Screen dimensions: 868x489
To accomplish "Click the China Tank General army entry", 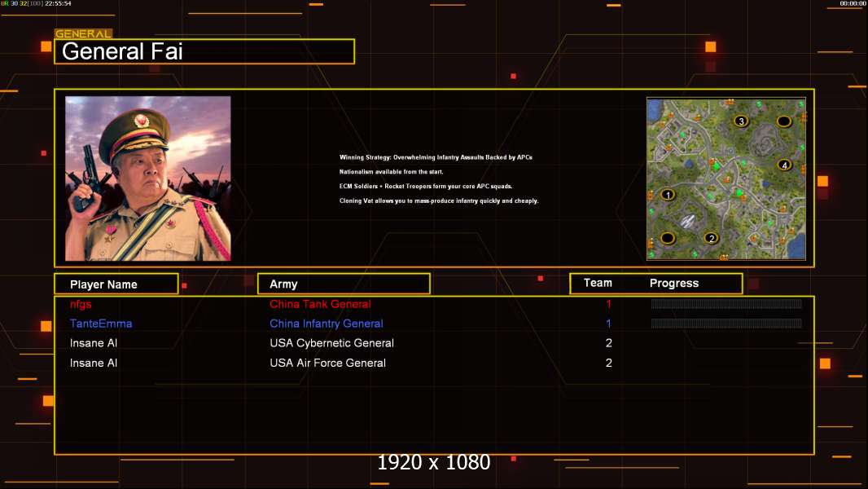I will (x=320, y=304).
